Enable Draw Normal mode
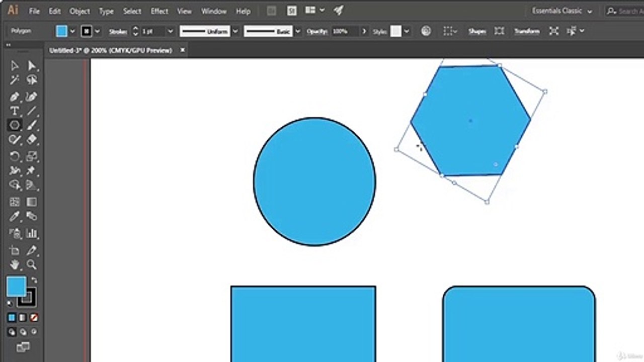 (x=12, y=332)
